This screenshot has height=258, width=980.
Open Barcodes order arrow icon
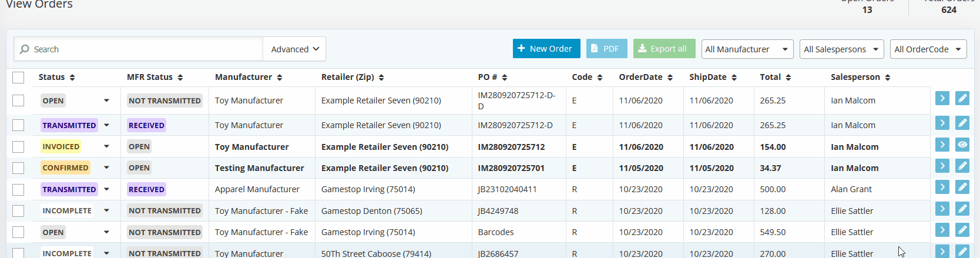[x=942, y=230]
